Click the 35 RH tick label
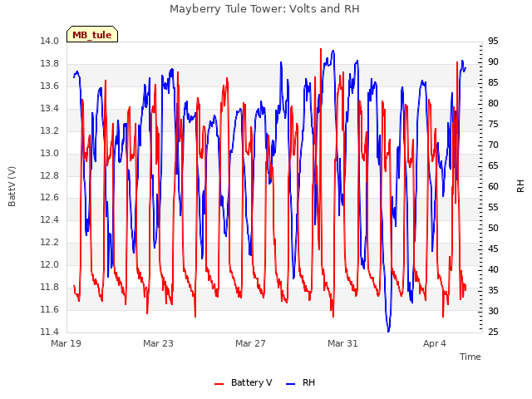The image size is (532, 399). pos(493,290)
